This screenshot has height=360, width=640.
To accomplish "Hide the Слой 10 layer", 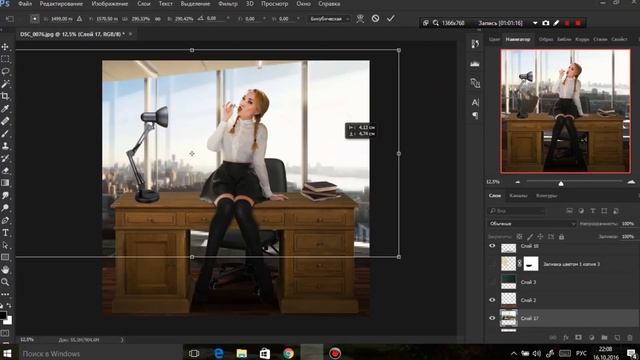I will tap(492, 246).
